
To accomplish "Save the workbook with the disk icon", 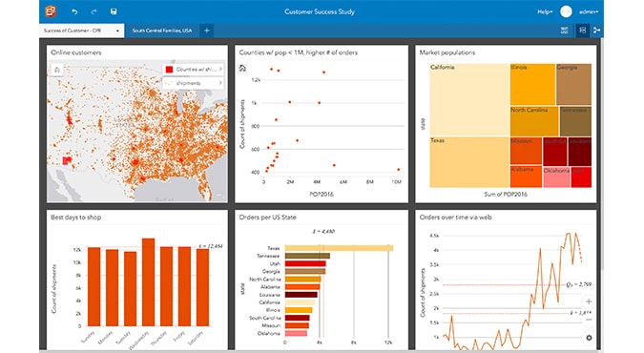I will click(114, 11).
